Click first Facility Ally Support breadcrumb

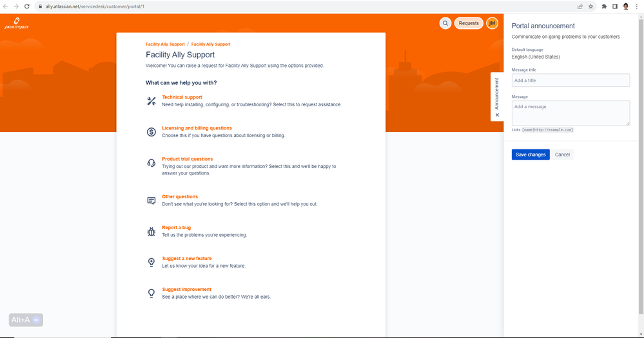coord(165,44)
